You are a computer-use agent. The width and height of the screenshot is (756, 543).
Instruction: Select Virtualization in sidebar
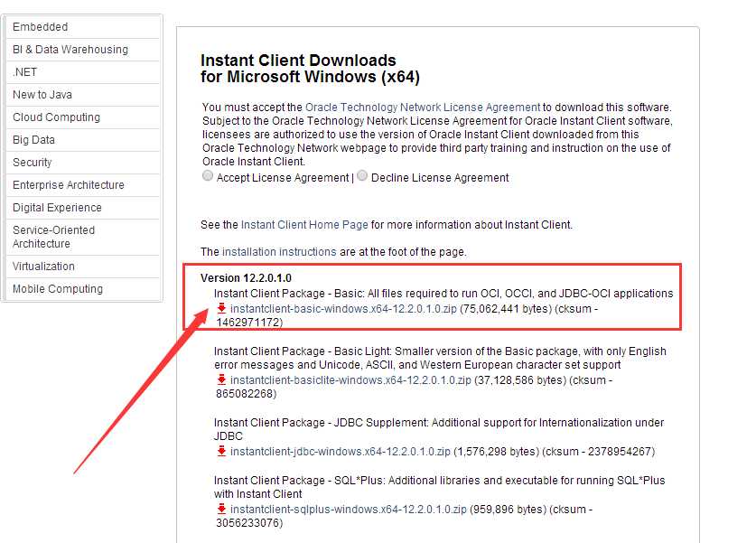point(83,267)
